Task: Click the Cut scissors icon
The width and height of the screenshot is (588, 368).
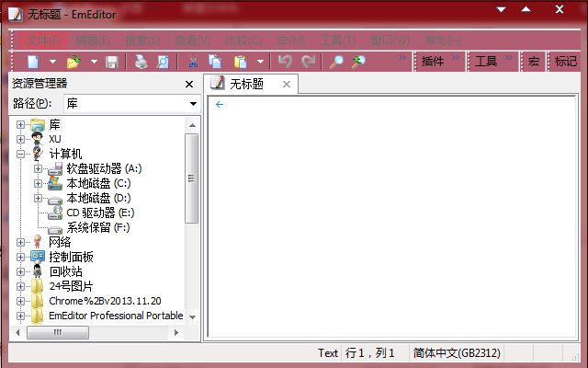Action: point(193,62)
